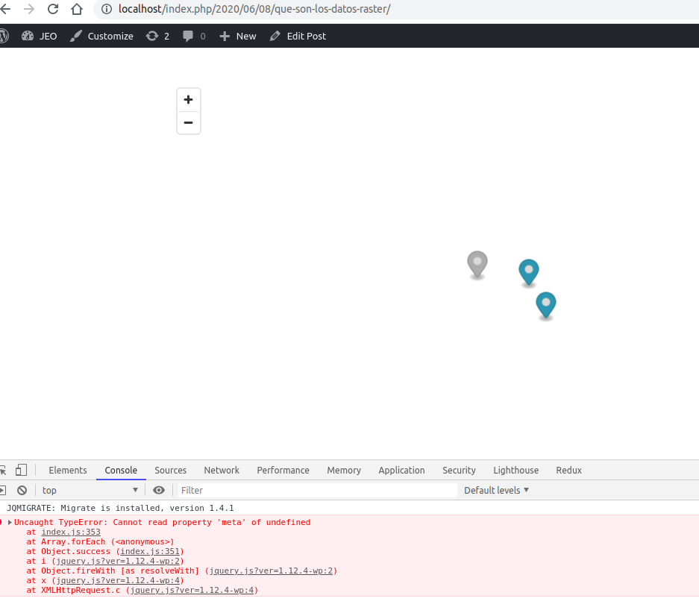The height and width of the screenshot is (616, 699).
Task: View the 2 pending updates
Action: tap(158, 36)
